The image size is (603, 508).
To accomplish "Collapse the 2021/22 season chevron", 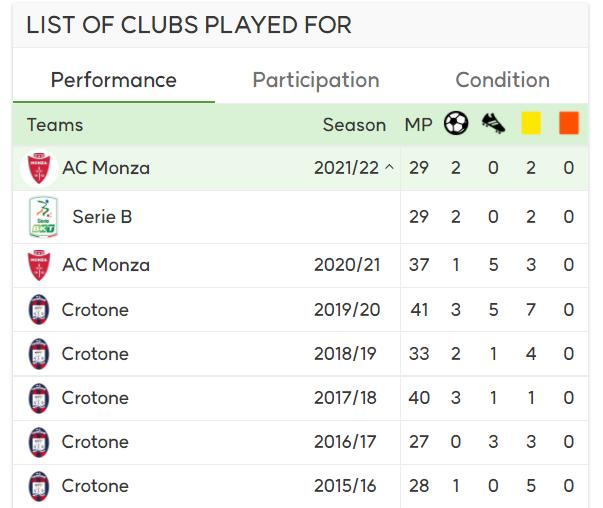I will (389, 167).
